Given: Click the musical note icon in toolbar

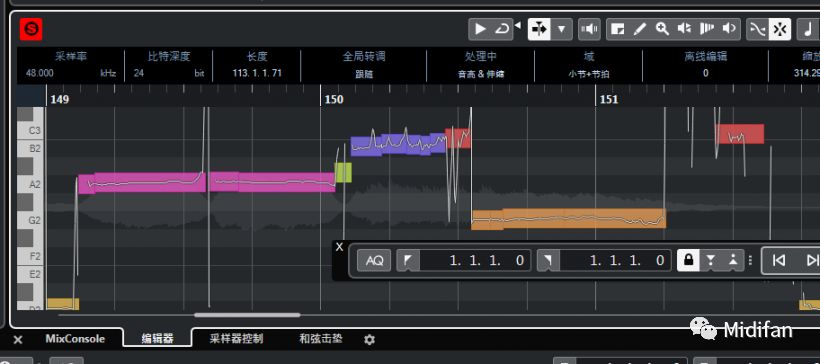Looking at the screenshot, I should click(x=808, y=29).
